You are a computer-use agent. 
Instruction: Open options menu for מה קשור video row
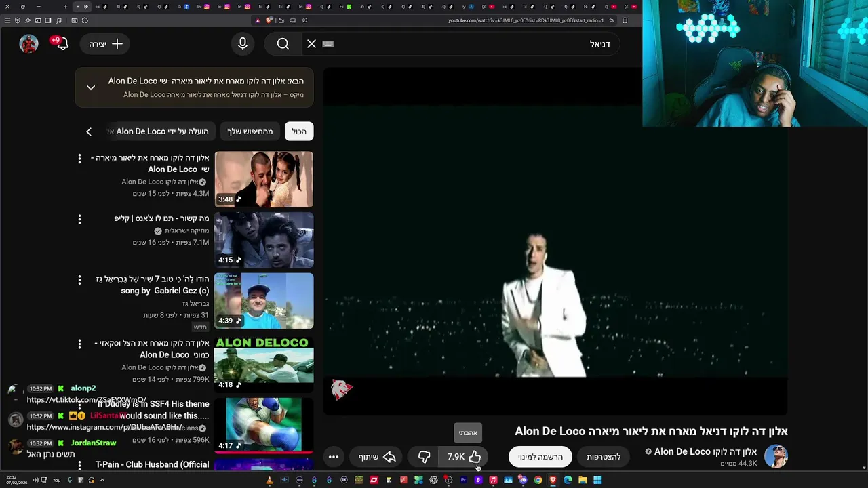click(79, 220)
